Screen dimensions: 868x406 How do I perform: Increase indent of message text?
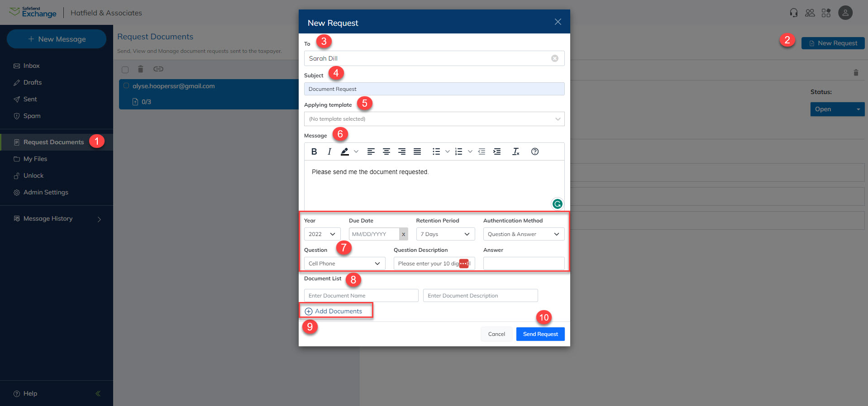click(497, 151)
